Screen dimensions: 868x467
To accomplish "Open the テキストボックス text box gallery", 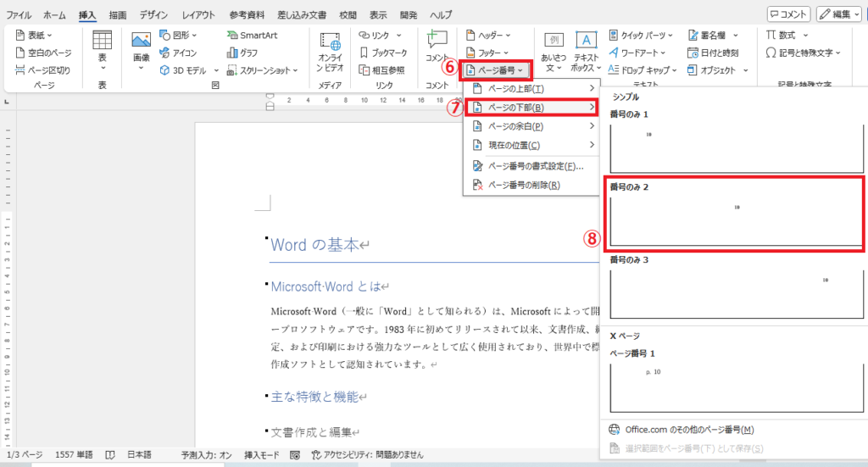I will coord(587,52).
